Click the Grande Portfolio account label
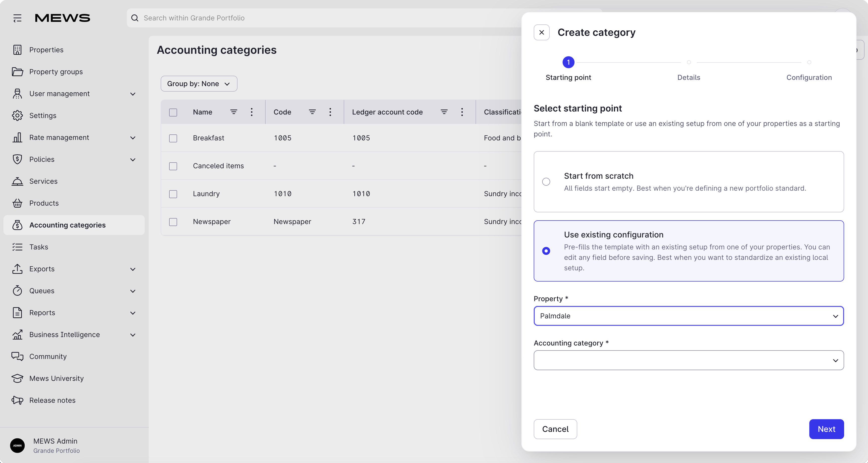The image size is (868, 463). pyautogui.click(x=56, y=451)
